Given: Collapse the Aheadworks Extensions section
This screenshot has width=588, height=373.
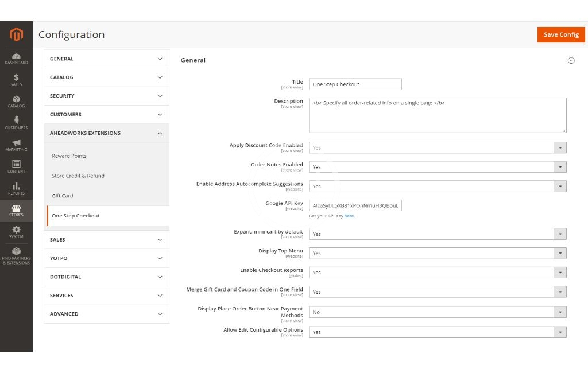Looking at the screenshot, I should (x=106, y=133).
